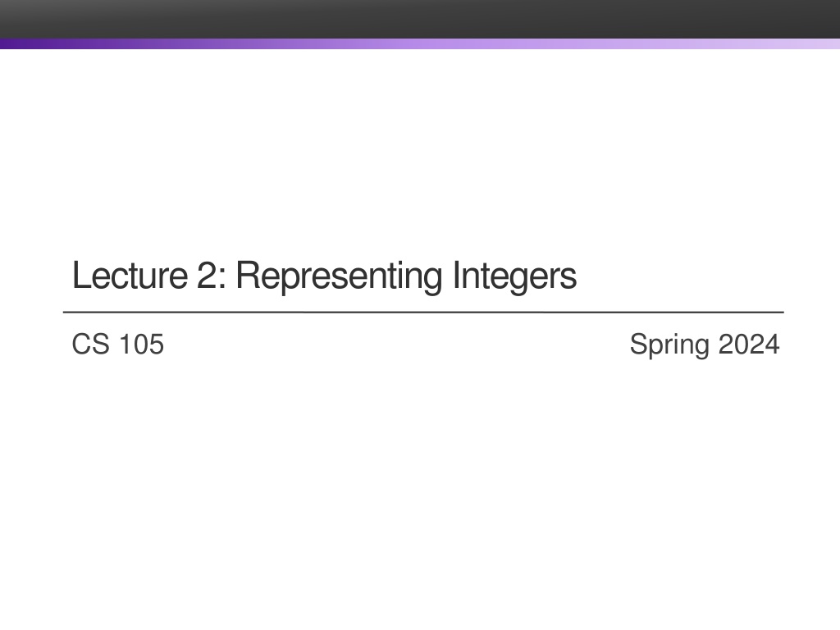840x630 pixels.
Task: Click the left end of the divider line
Action: pyautogui.click(x=69, y=313)
